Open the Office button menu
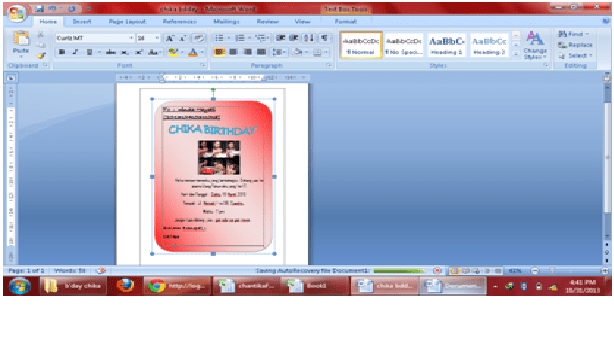 click(x=17, y=13)
